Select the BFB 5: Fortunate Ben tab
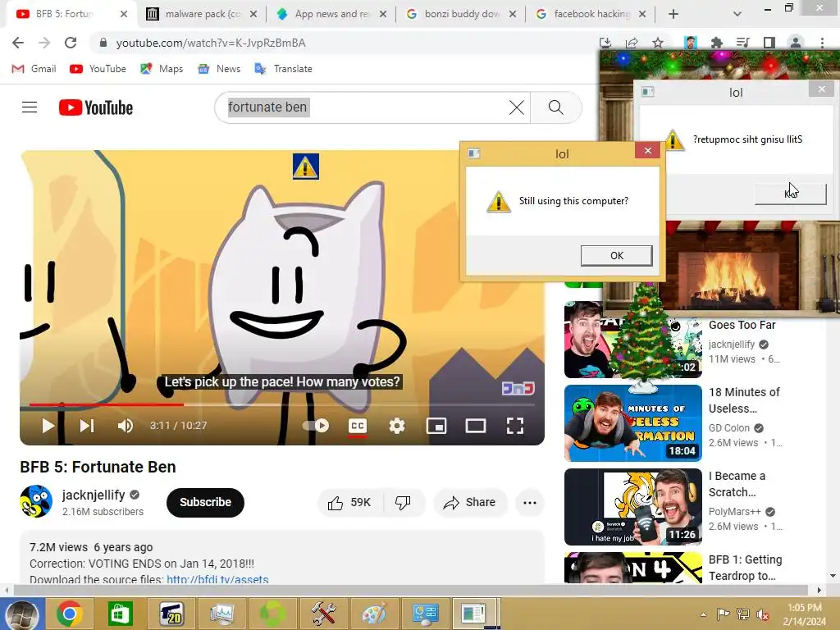Screen dimensions: 840x630 [71, 14]
